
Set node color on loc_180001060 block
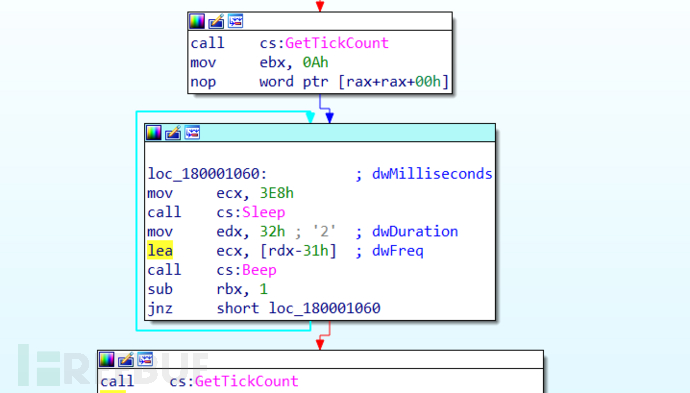tap(154, 132)
